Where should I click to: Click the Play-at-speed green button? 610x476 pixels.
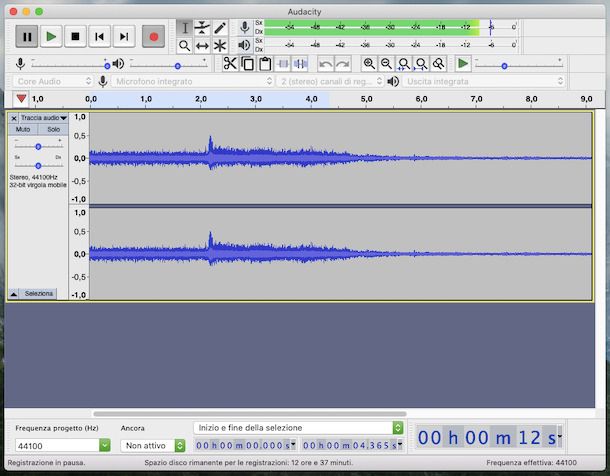463,63
